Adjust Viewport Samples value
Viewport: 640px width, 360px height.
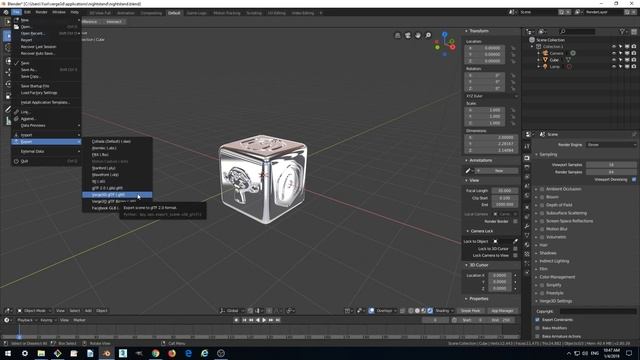(611, 165)
